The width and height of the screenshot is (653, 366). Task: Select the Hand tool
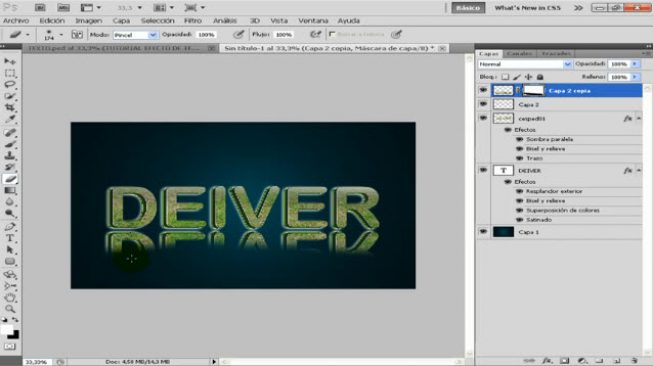[10, 298]
